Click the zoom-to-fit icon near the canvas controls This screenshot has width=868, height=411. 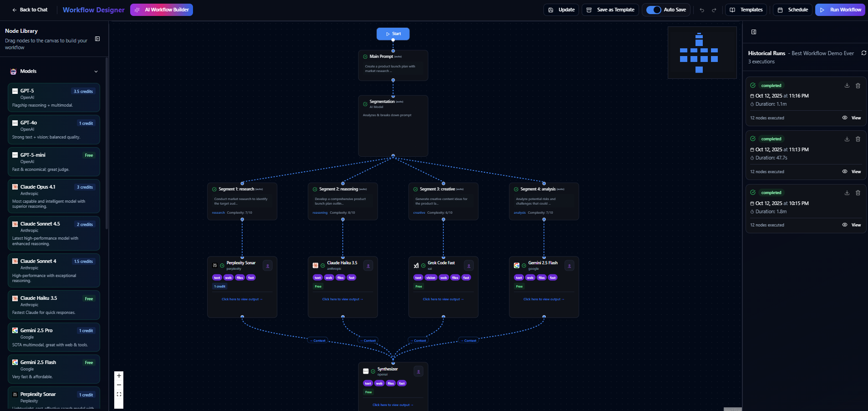[x=118, y=394]
